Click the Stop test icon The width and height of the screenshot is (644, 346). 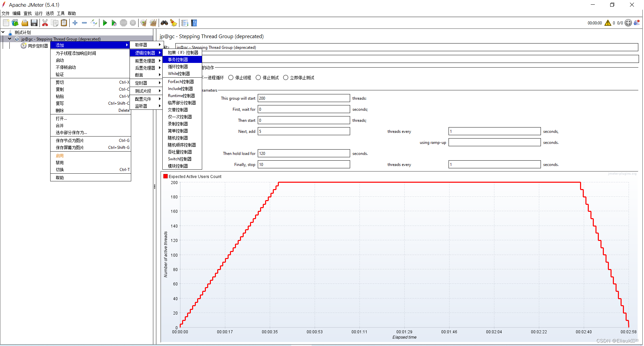(x=124, y=23)
